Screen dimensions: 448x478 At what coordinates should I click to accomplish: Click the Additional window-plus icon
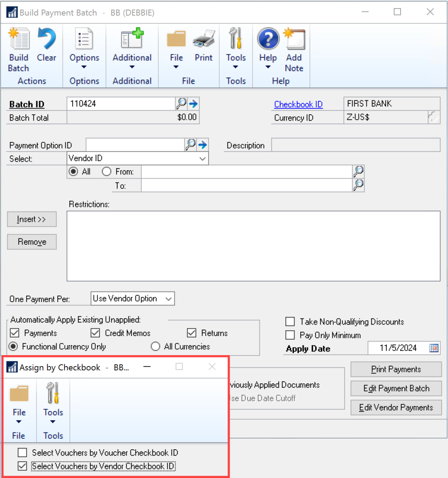point(132,38)
